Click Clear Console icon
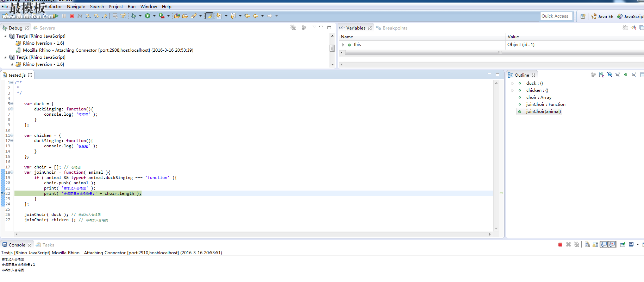 (x=587, y=245)
